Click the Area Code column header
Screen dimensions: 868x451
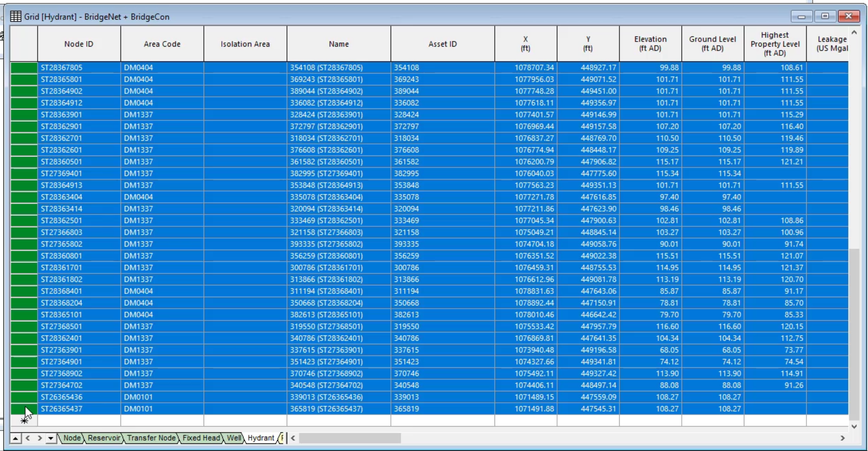[162, 44]
